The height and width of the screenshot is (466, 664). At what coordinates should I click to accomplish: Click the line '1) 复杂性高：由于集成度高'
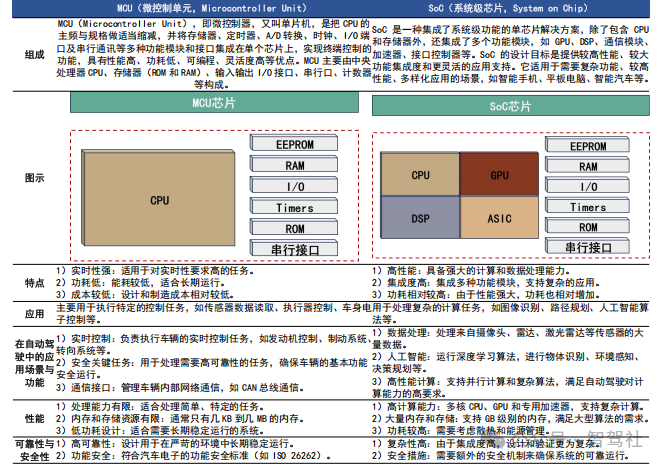(x=487, y=444)
